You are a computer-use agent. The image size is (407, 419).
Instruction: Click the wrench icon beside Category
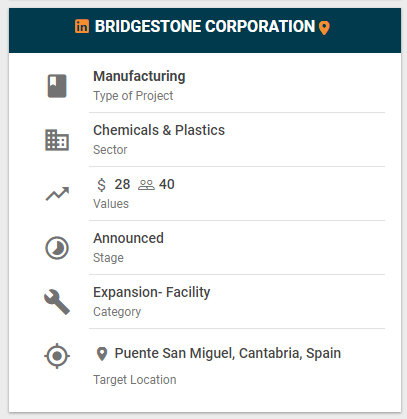pos(57,302)
